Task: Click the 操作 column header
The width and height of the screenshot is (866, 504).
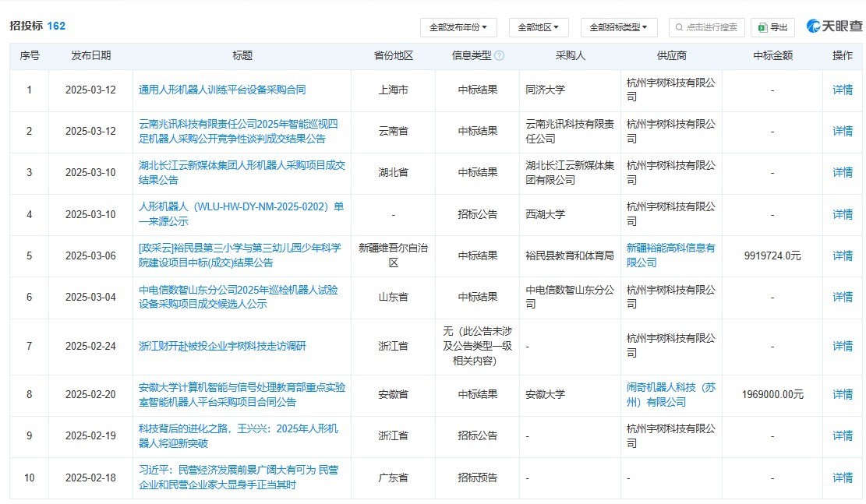Action: point(843,56)
